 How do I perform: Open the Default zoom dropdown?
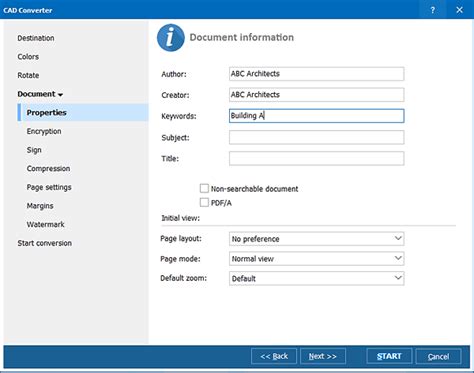[x=316, y=278]
